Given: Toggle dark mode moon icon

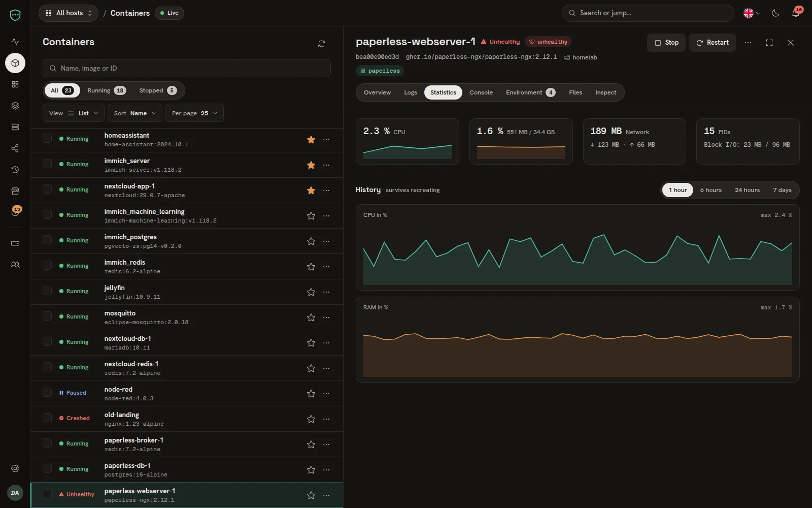Looking at the screenshot, I should (775, 13).
